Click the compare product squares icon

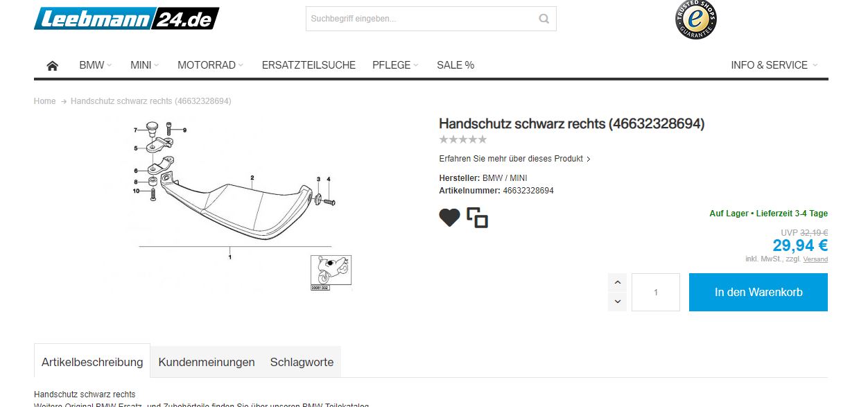tap(478, 218)
